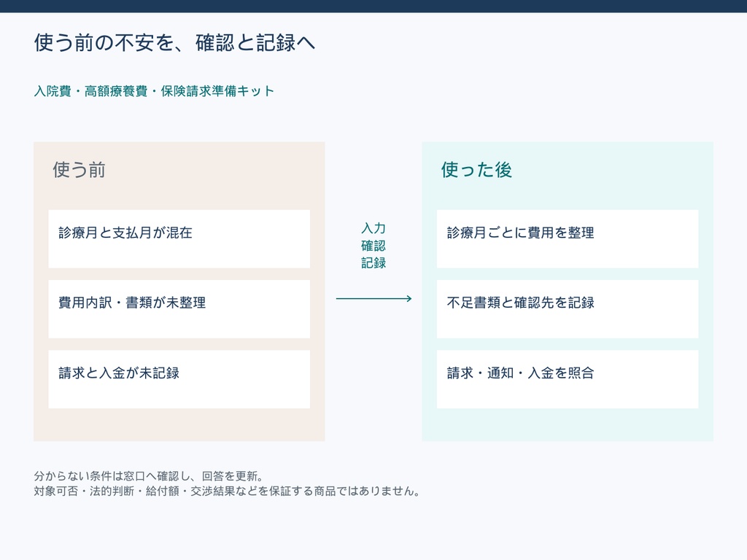The width and height of the screenshot is (747, 560).
Task: Click the 入力 label above the arrow
Action: [x=373, y=228]
